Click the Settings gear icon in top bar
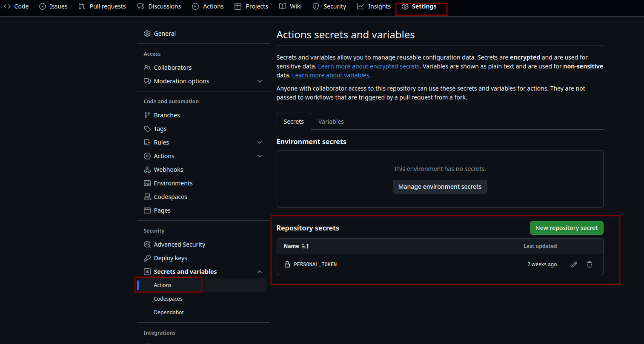 (x=405, y=6)
